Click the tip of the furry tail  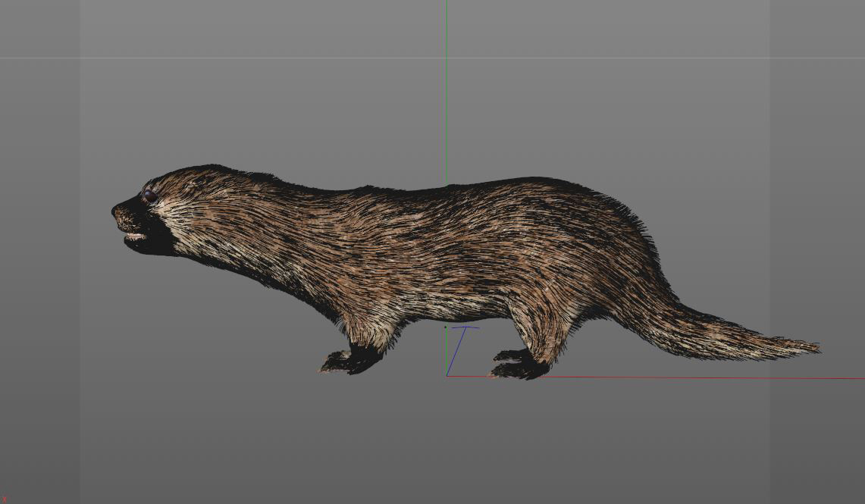coord(813,348)
